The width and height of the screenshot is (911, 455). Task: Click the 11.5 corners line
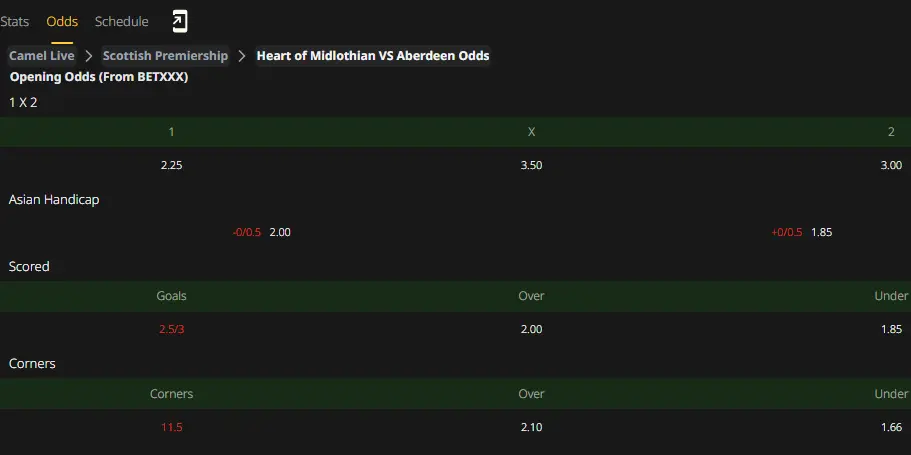point(171,427)
